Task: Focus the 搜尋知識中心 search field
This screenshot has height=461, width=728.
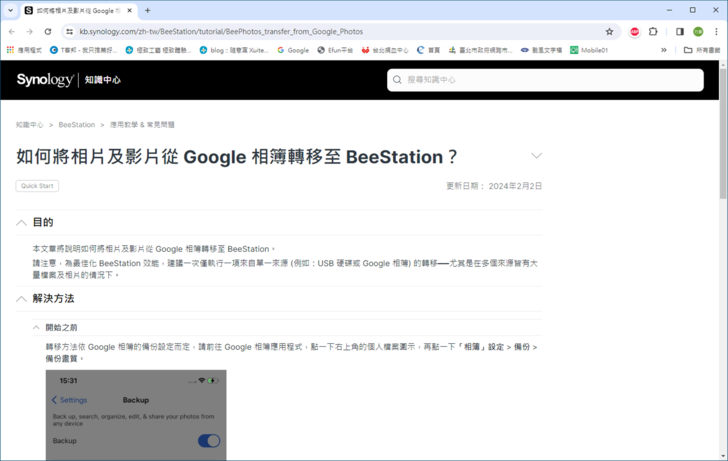Action: [545, 80]
